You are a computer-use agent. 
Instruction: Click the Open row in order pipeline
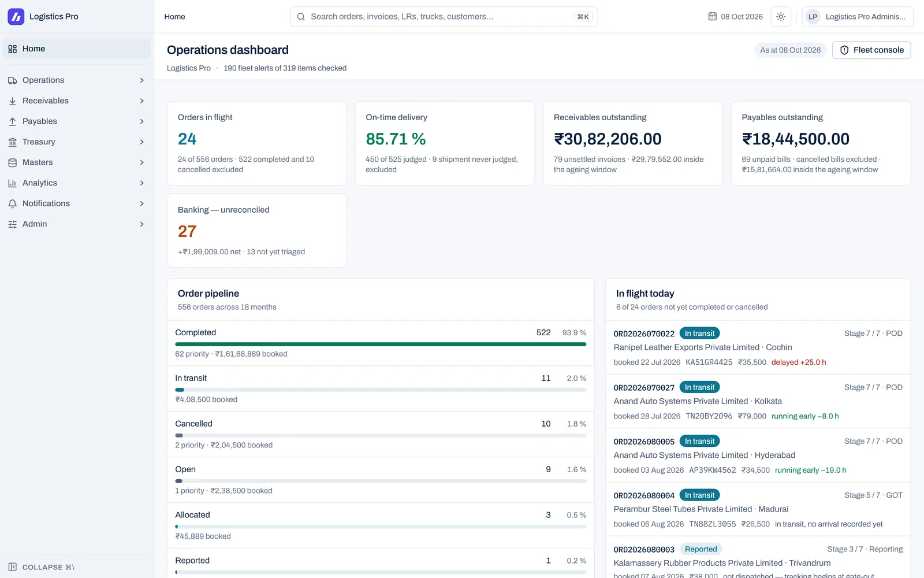click(381, 480)
